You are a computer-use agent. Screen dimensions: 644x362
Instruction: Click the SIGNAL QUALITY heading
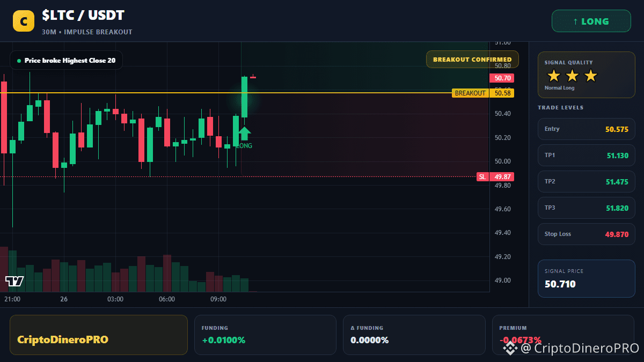pyautogui.click(x=568, y=63)
